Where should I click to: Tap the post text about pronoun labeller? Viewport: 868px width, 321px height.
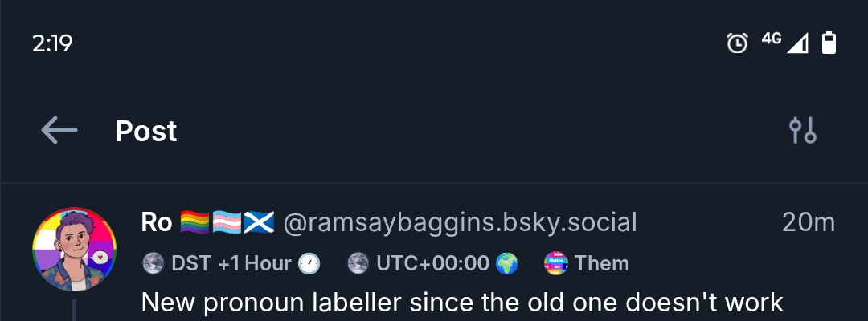coord(462,303)
